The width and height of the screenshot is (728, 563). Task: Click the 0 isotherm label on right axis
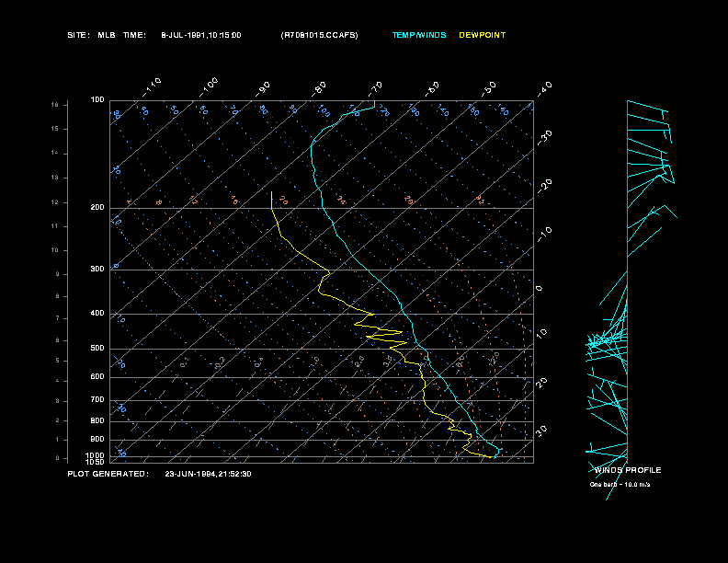539,289
